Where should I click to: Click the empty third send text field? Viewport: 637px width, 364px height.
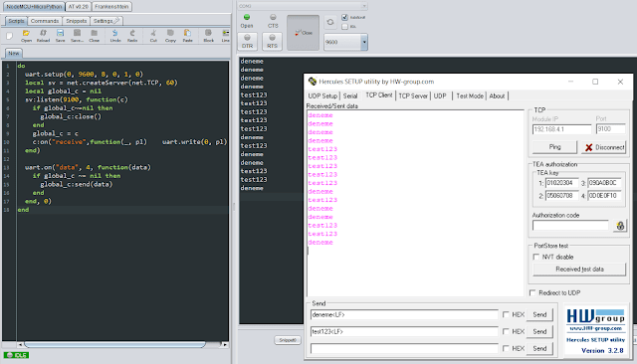tap(404, 348)
